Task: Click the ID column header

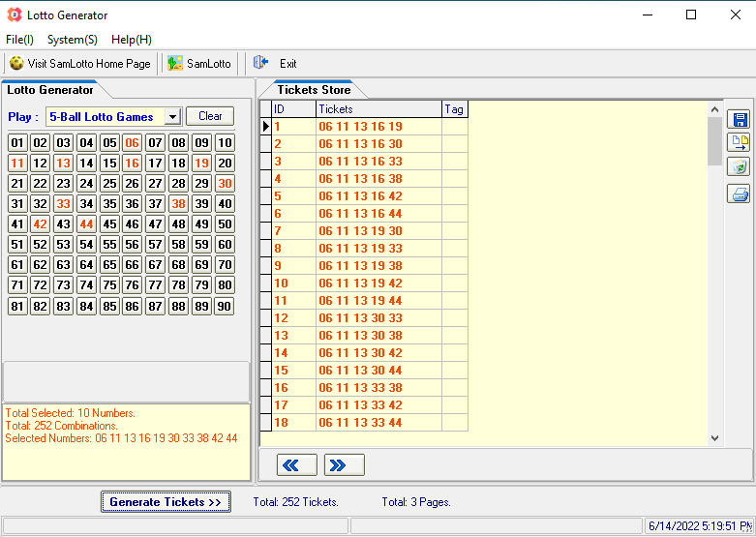Action: (x=293, y=109)
